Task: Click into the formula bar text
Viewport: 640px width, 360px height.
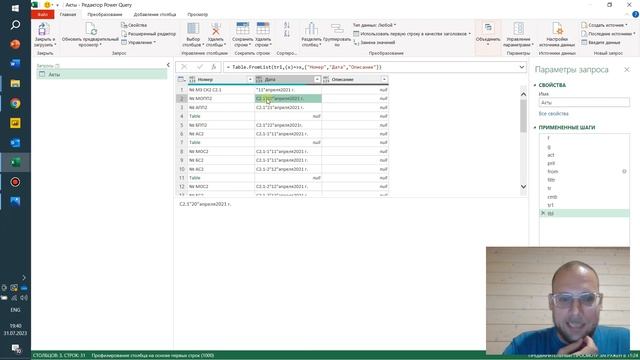Action: click(304, 67)
